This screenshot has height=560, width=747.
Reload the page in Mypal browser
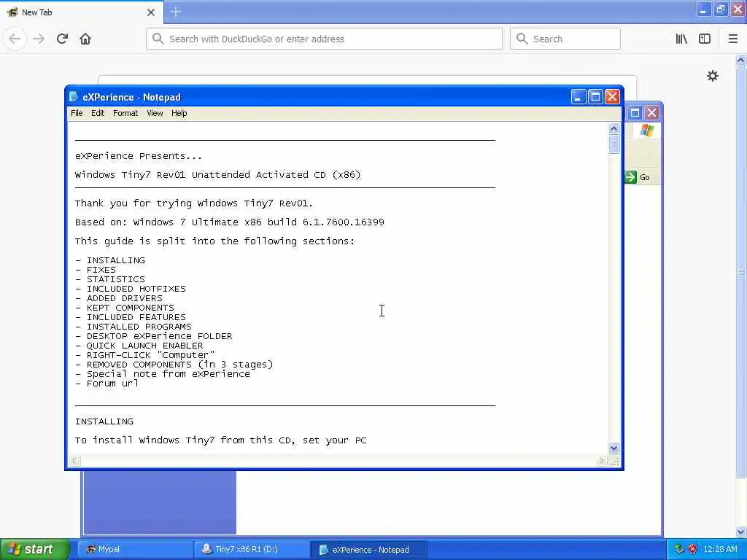tap(63, 39)
